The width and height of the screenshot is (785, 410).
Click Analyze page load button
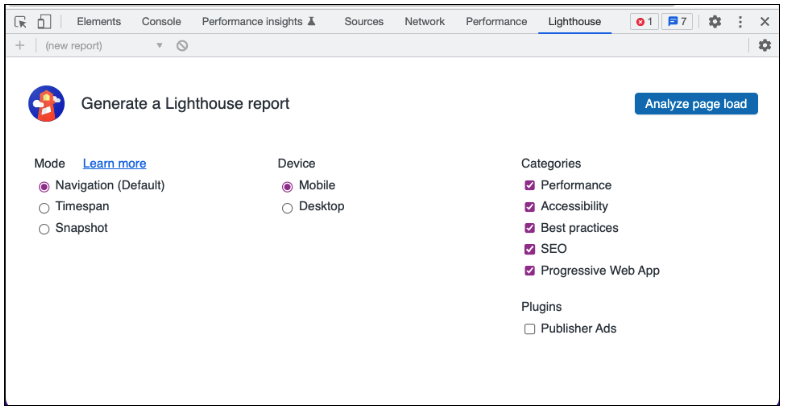(696, 104)
